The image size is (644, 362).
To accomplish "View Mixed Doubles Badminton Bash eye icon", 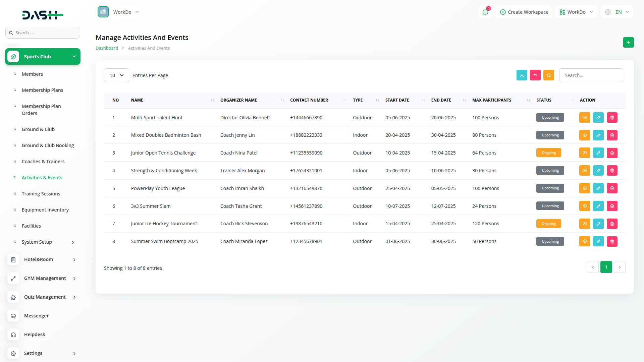I will coord(585,135).
